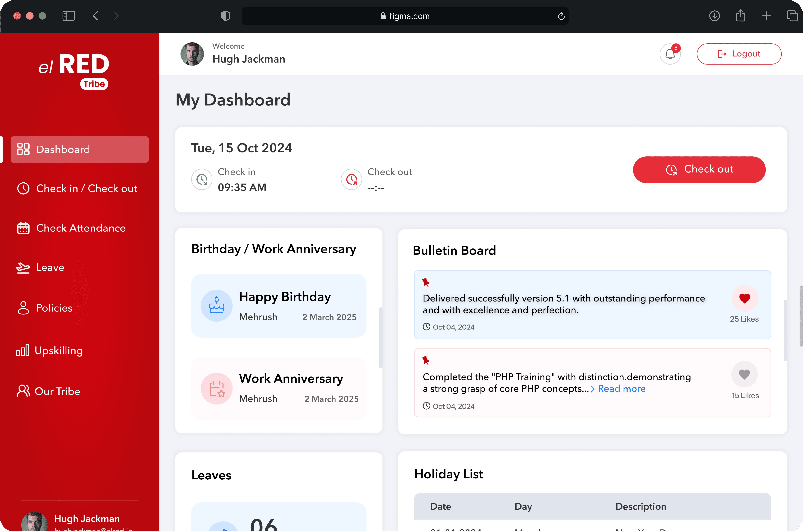Open the Leave menu item

50,267
